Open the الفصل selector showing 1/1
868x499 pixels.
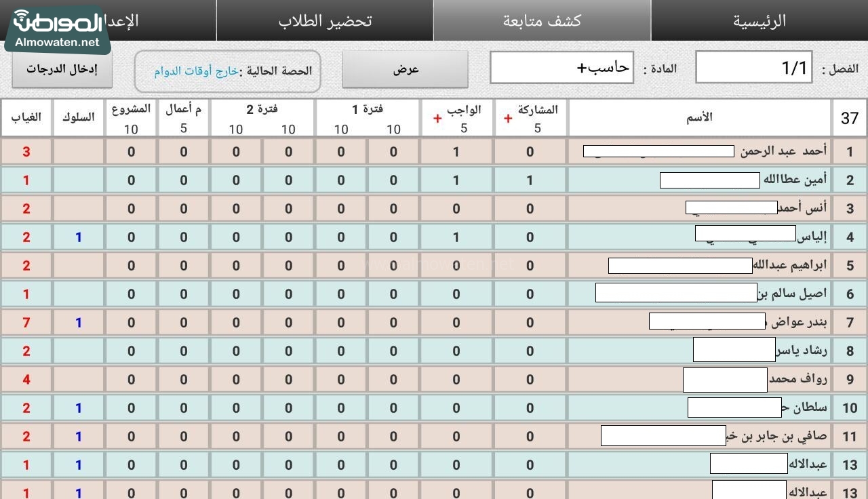pyautogui.click(x=753, y=68)
